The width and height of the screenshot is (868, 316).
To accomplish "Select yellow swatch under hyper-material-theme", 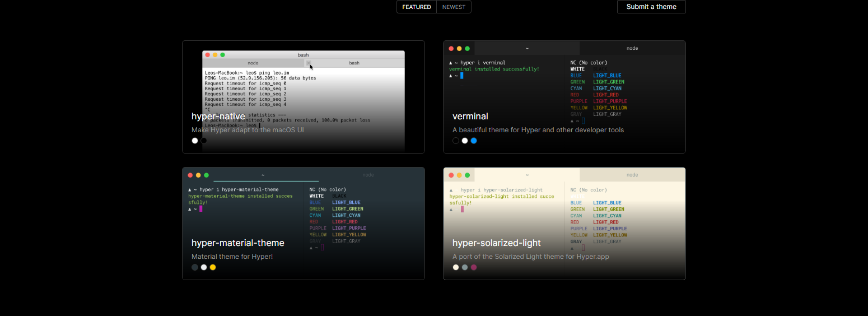I will click(x=213, y=267).
